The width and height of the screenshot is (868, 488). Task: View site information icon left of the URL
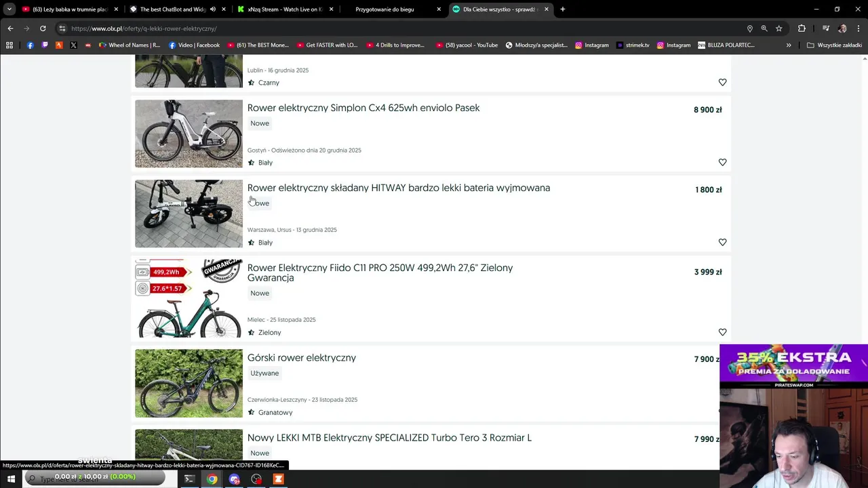(62, 28)
